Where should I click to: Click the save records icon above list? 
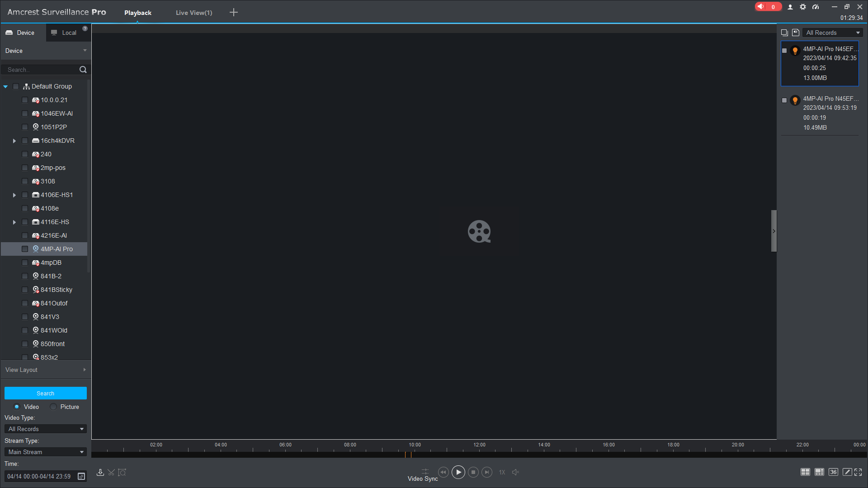click(x=796, y=33)
